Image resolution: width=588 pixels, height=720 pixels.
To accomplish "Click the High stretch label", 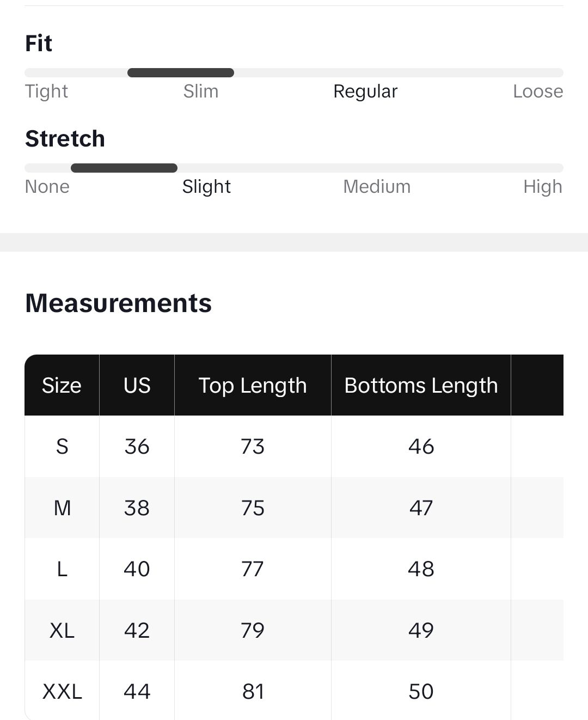I will pos(542,187).
